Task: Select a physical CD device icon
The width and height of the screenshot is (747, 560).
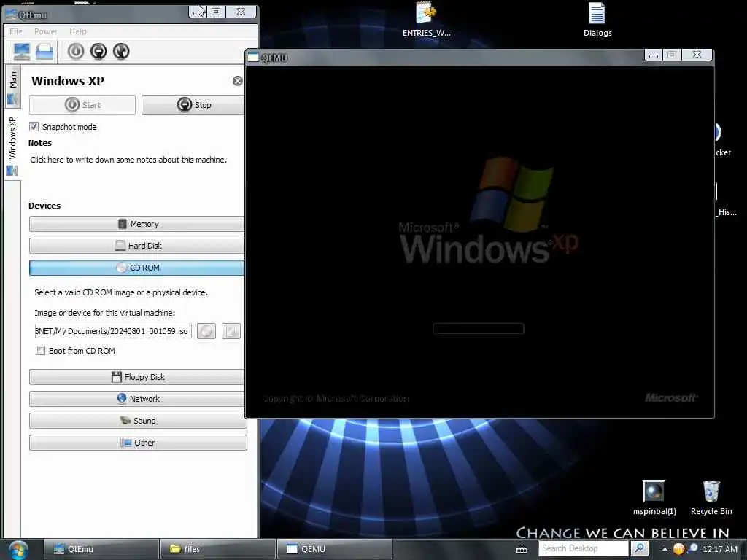Action: click(206, 331)
